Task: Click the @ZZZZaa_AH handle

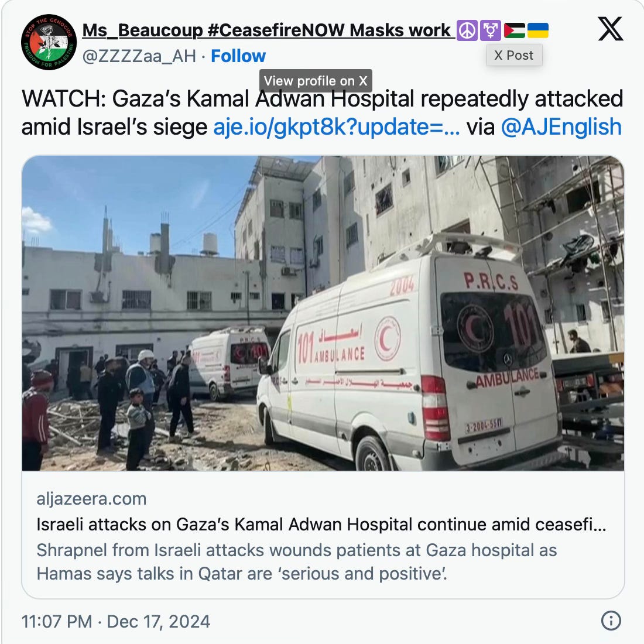Action: pos(139,56)
